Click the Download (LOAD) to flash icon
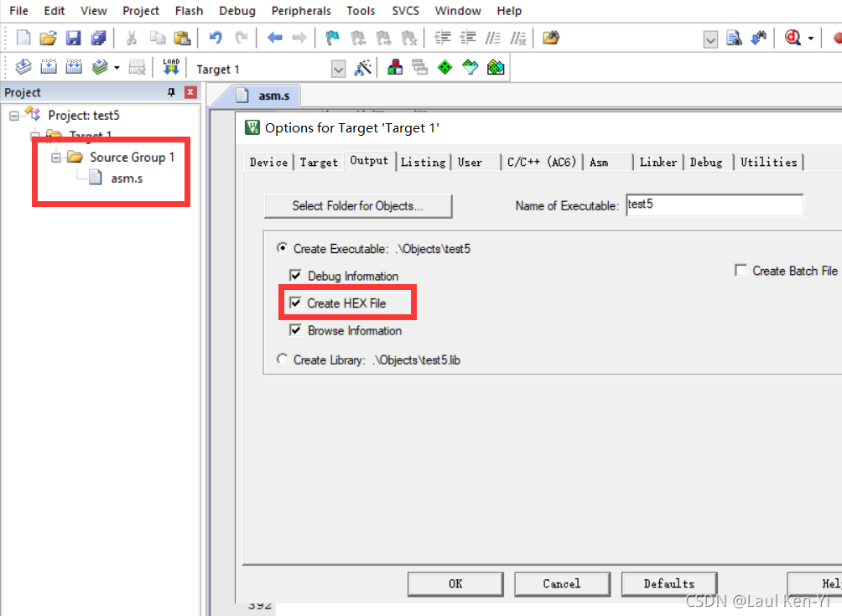This screenshot has height=616, width=842. pyautogui.click(x=171, y=68)
